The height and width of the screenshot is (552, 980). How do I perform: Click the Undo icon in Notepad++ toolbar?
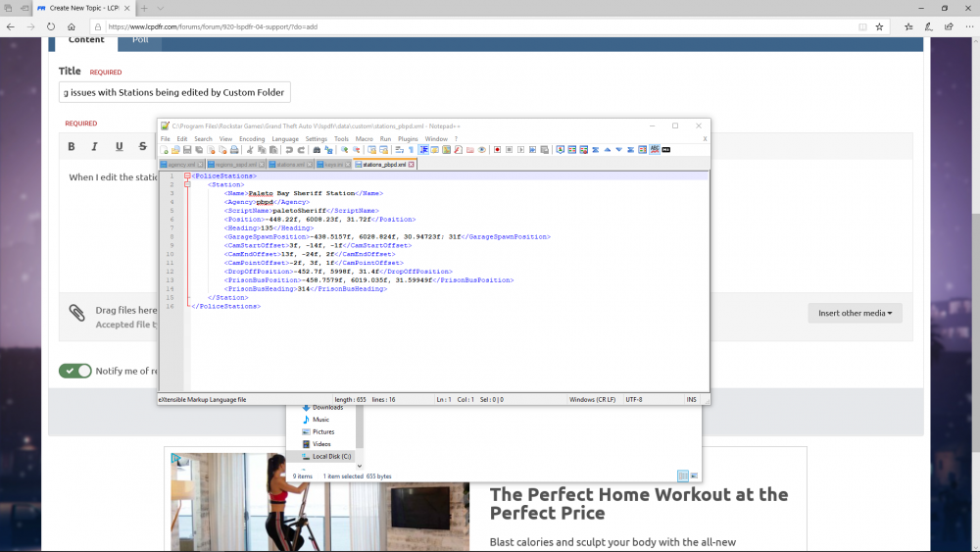coord(289,150)
